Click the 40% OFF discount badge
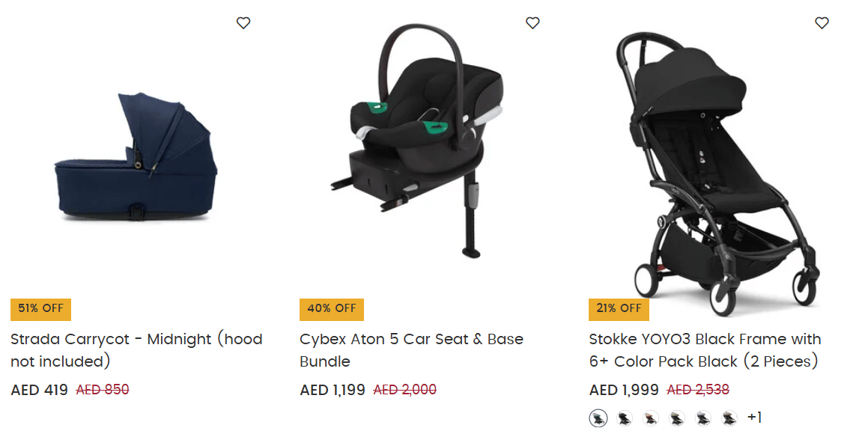 (331, 308)
